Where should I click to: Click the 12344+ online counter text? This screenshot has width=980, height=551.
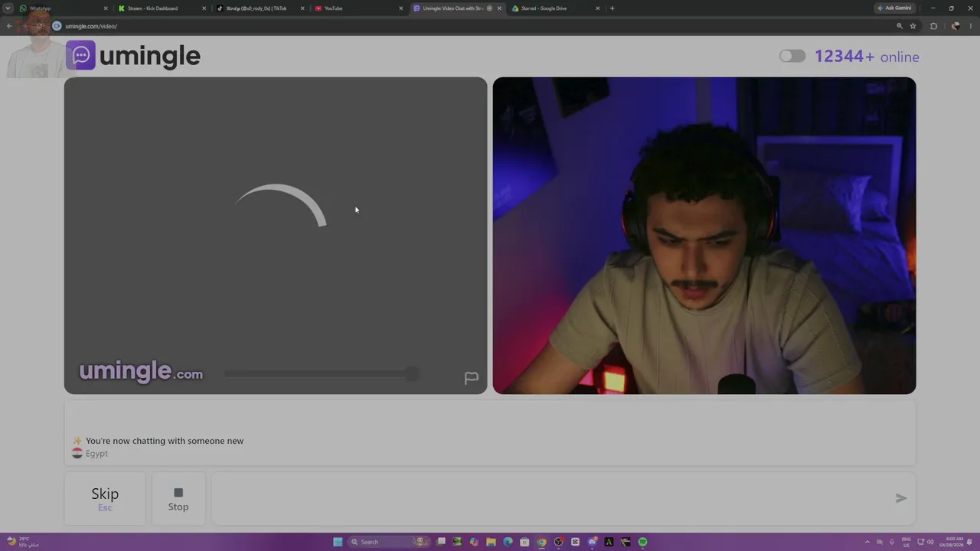pyautogui.click(x=867, y=57)
